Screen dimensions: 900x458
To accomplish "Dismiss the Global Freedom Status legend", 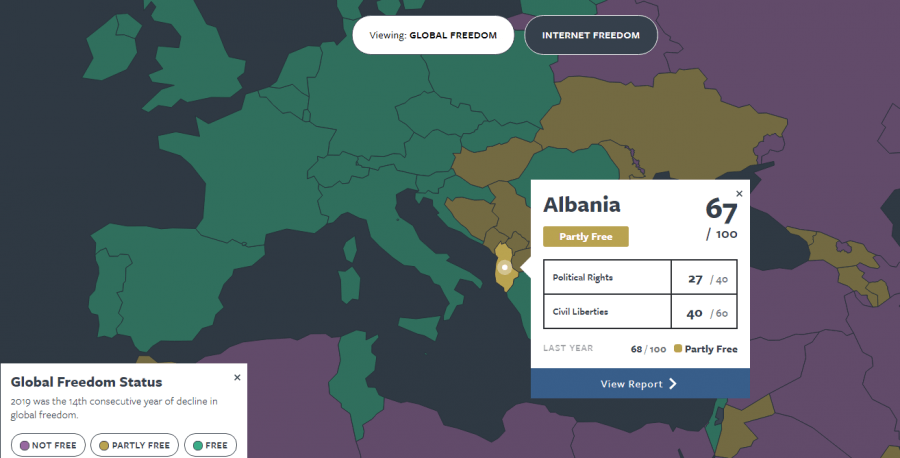I will [x=237, y=377].
